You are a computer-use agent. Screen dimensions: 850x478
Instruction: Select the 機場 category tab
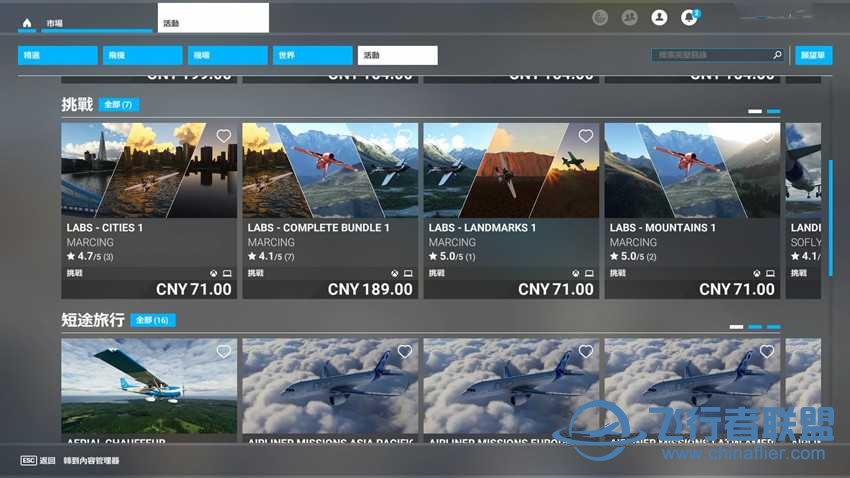tap(228, 55)
